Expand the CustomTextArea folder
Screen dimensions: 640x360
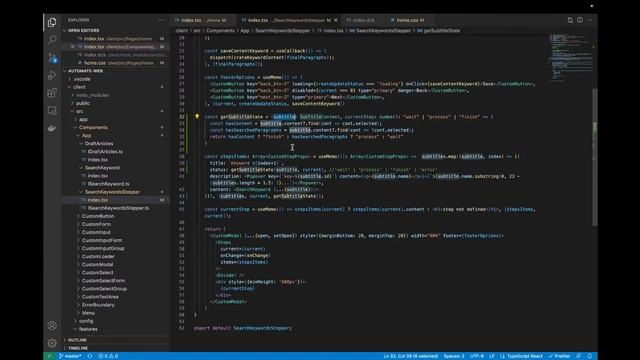[x=100, y=297]
